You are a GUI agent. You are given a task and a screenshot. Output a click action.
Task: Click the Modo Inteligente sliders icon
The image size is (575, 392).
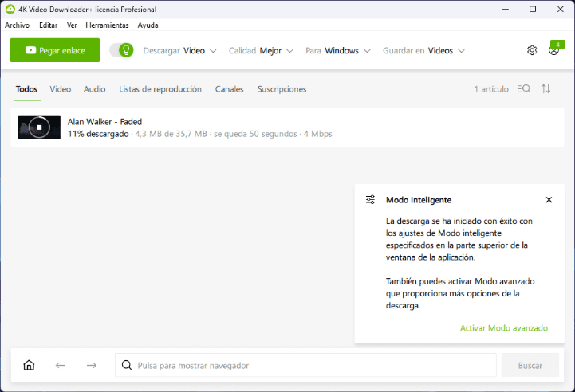point(370,200)
